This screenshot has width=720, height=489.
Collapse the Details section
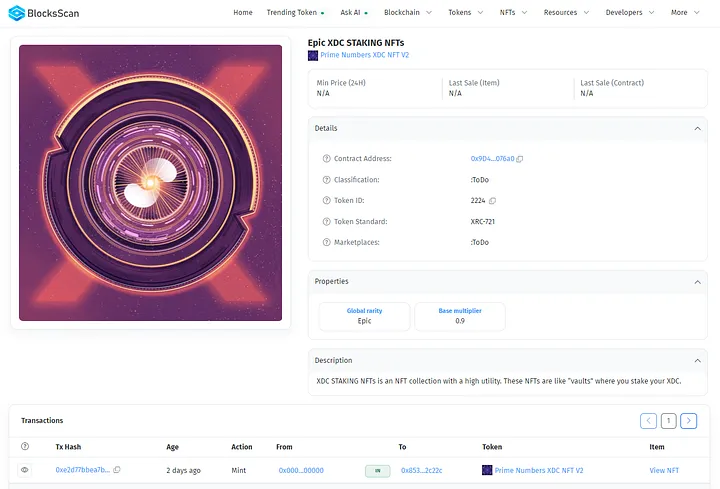[x=698, y=129]
